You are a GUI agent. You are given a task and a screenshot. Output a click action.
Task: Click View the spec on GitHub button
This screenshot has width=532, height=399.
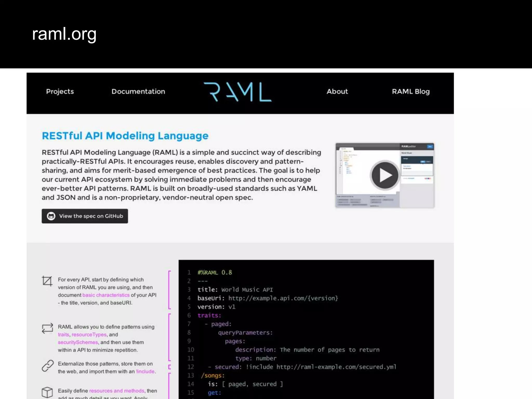tap(85, 216)
